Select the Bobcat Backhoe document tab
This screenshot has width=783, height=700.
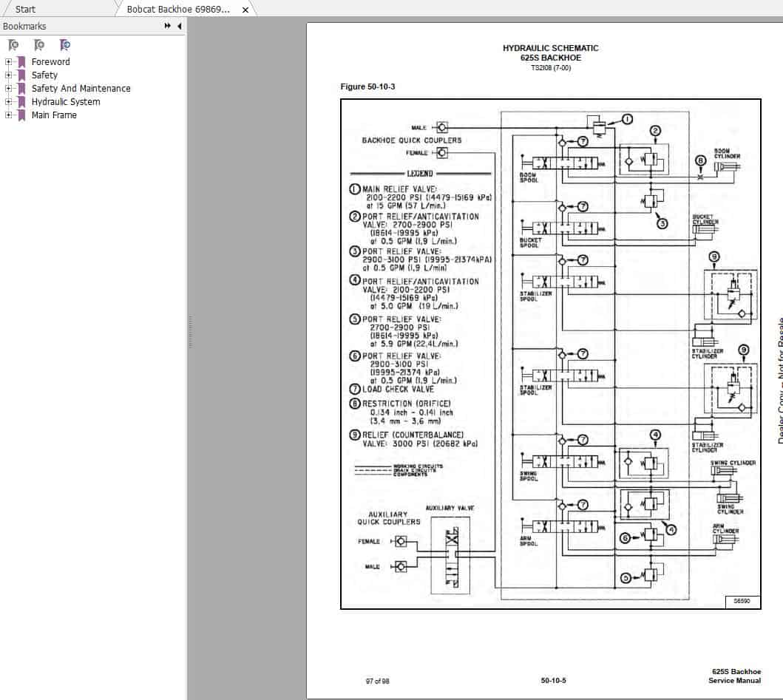[x=177, y=10]
